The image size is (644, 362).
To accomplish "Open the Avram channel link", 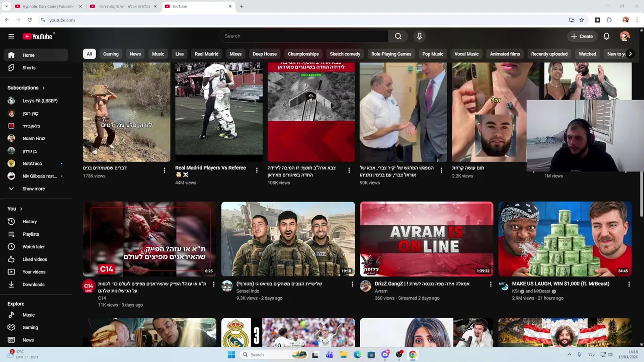I will click(x=381, y=291).
